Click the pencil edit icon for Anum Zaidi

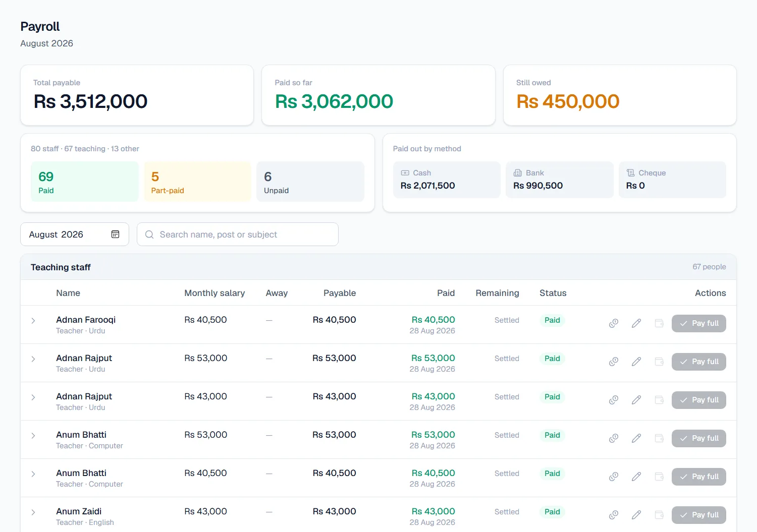point(636,515)
